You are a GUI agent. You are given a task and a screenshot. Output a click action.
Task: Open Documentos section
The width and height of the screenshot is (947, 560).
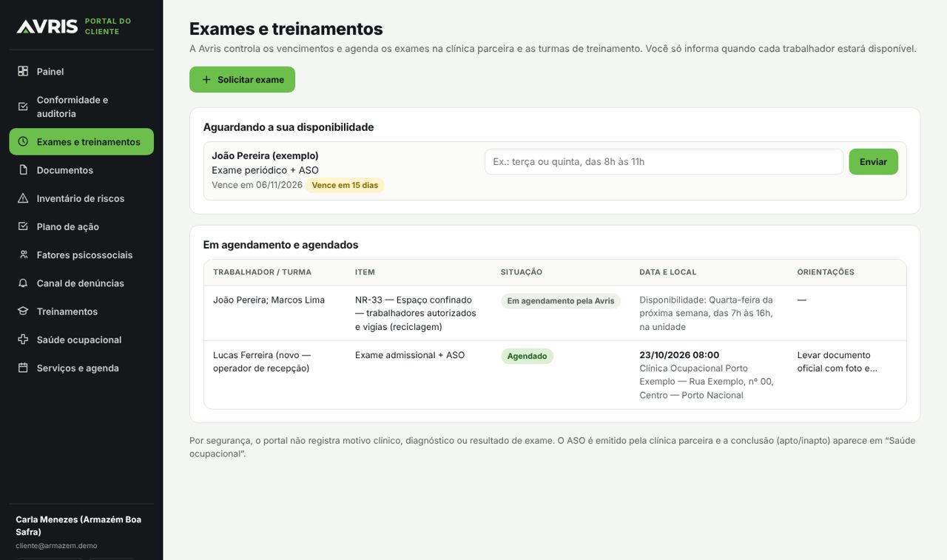click(x=81, y=170)
